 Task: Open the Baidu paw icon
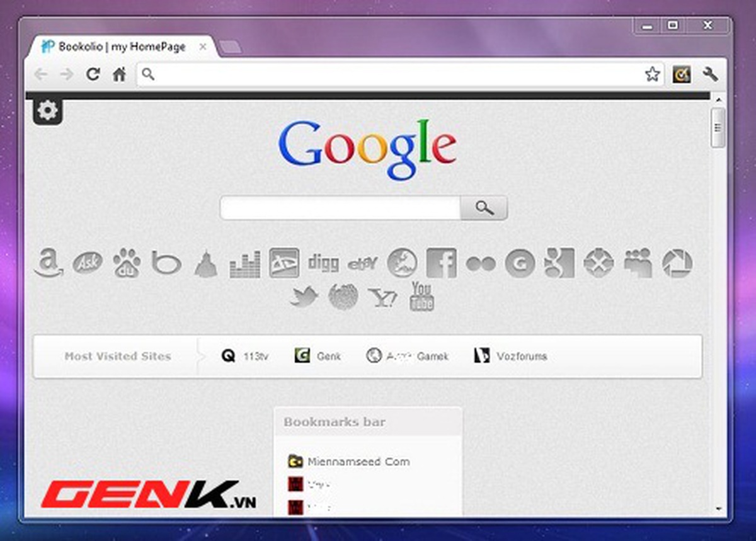click(127, 263)
